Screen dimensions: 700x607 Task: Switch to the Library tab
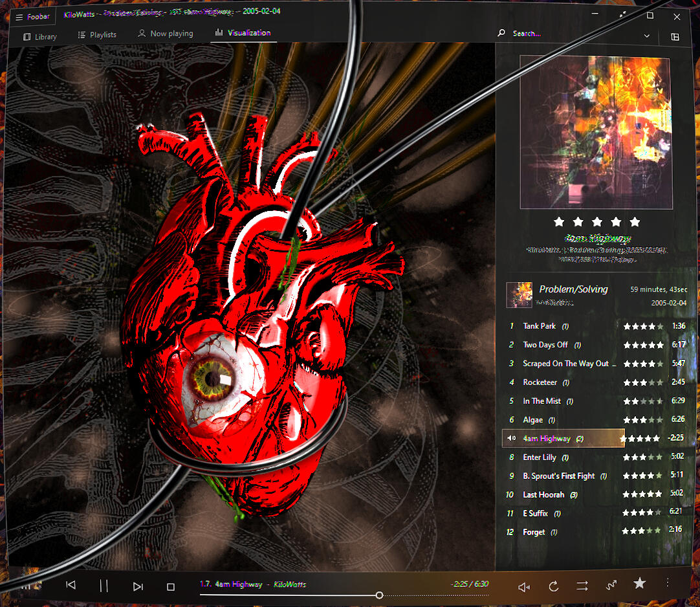[40, 36]
